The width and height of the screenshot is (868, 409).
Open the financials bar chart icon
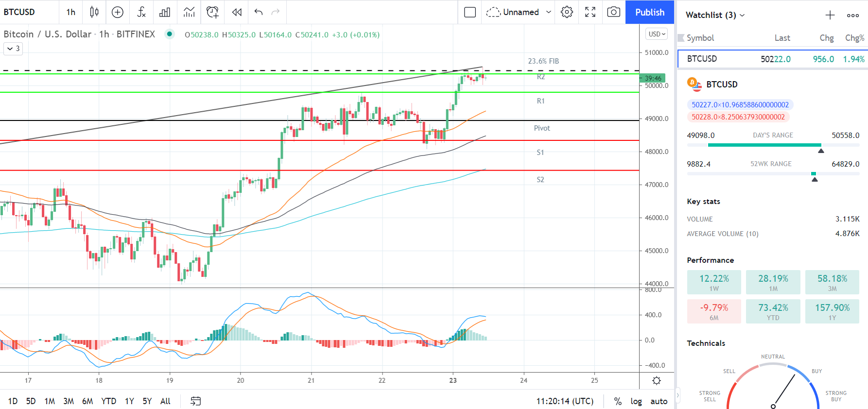click(x=165, y=12)
